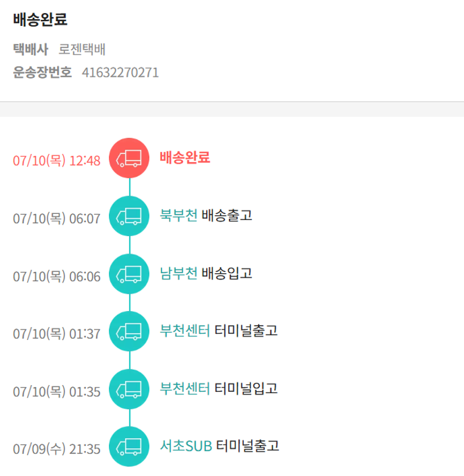Click the 남부천 location link

tap(178, 273)
